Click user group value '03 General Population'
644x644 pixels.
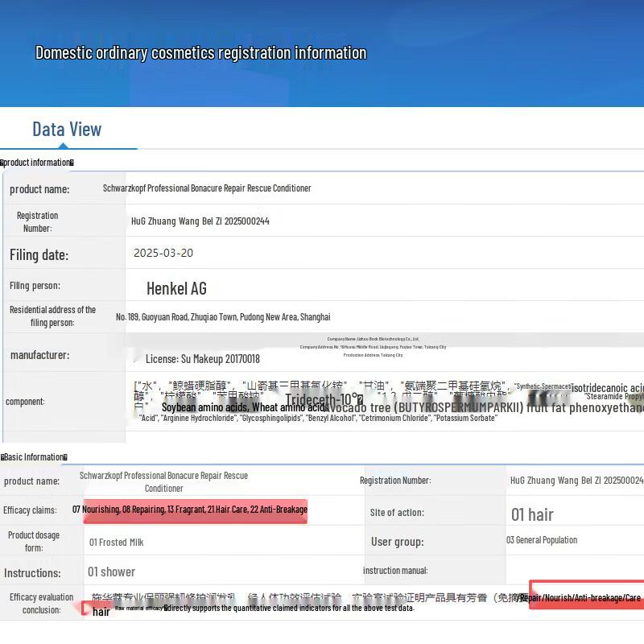tap(542, 540)
